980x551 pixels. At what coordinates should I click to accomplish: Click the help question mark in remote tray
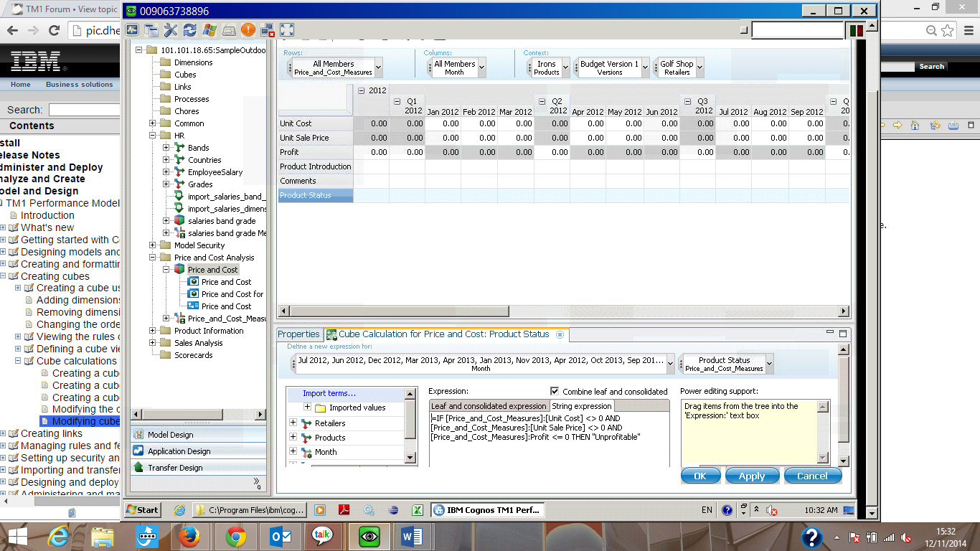(727, 510)
